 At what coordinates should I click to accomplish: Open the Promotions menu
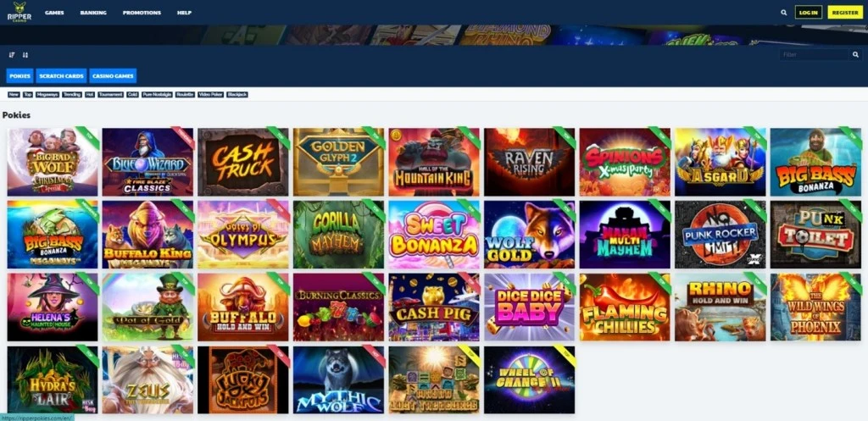(142, 13)
